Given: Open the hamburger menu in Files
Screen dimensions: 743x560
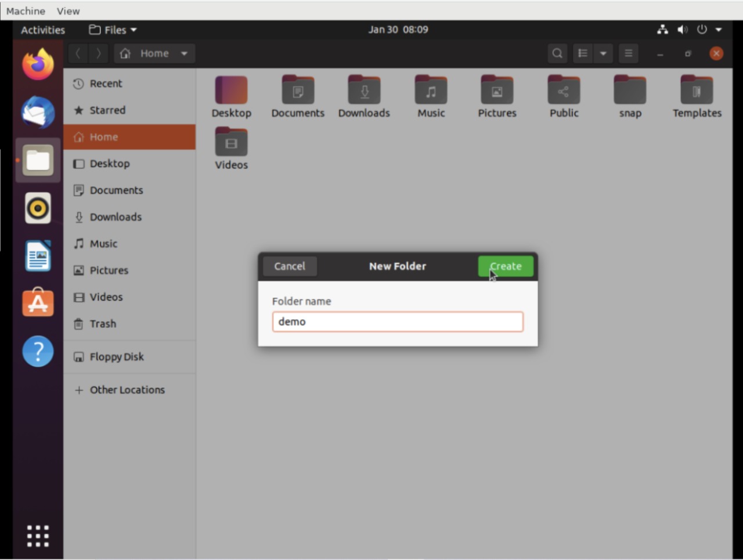Looking at the screenshot, I should click(x=628, y=53).
